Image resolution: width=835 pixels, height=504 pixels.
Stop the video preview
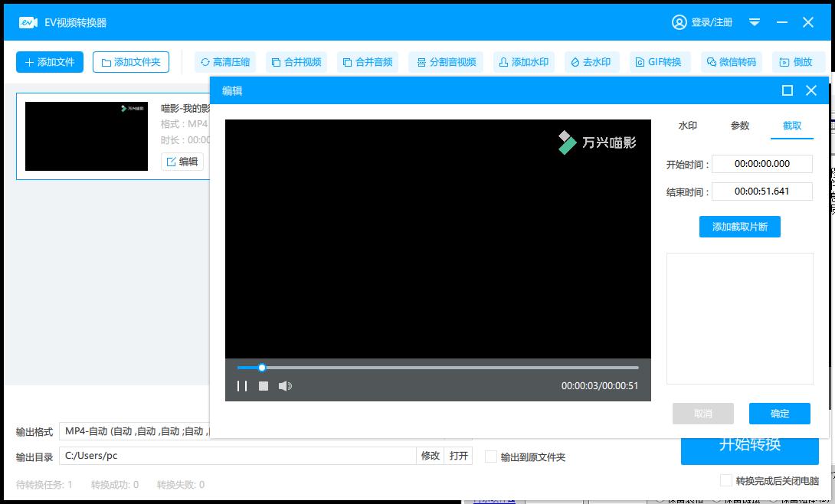tap(263, 386)
